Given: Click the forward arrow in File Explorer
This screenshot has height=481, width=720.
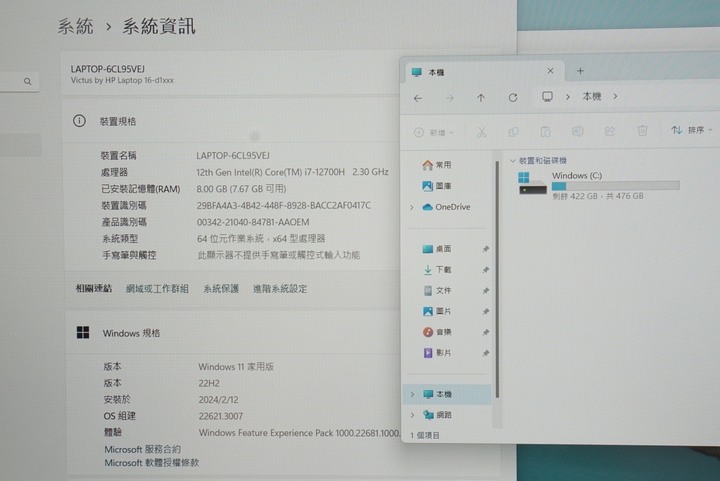Looking at the screenshot, I should point(450,98).
